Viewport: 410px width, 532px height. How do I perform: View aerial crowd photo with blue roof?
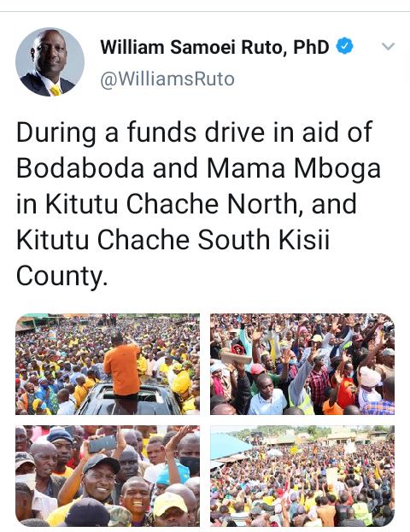[302, 476]
